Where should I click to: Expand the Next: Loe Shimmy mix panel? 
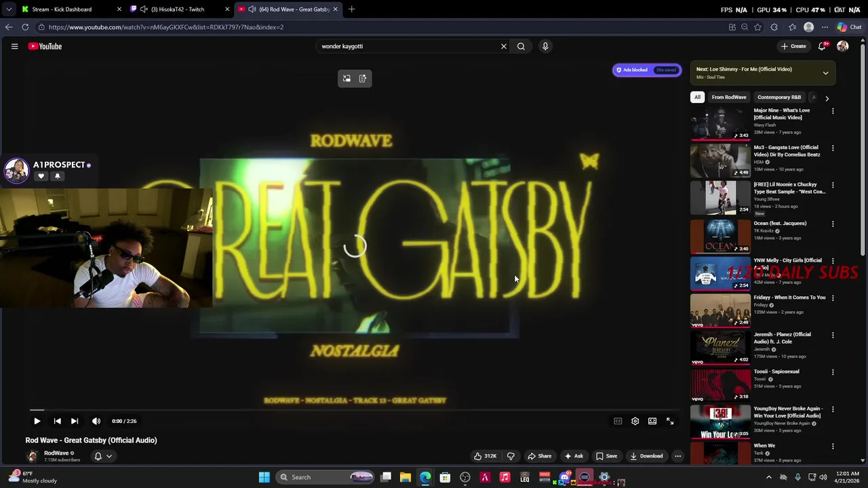825,73
